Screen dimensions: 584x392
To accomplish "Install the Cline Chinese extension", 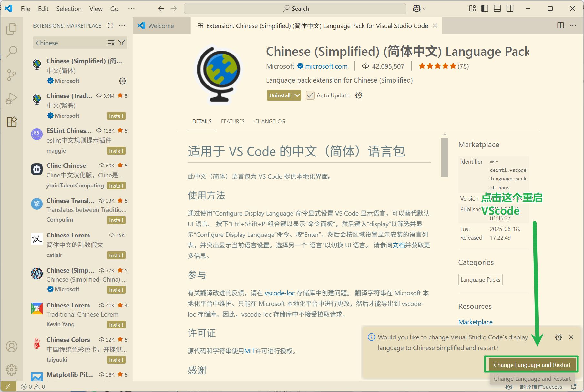I will (x=116, y=186).
